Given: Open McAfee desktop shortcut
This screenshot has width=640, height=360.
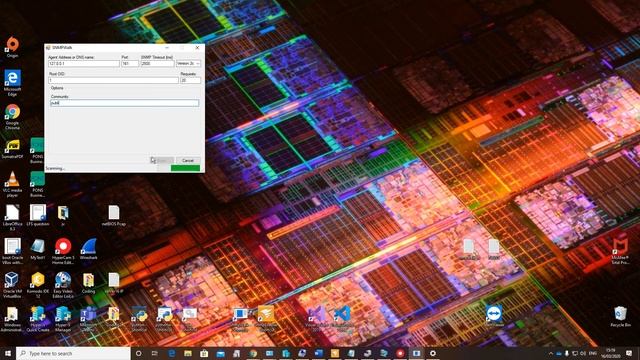Looking at the screenshot, I should tap(620, 251).
